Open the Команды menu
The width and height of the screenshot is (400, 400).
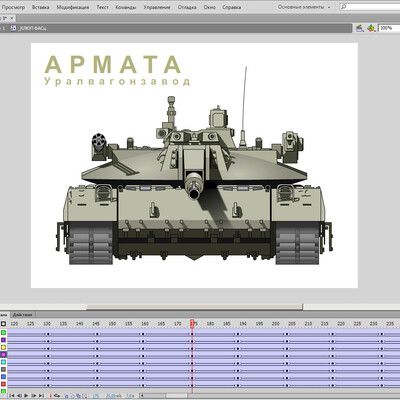(126, 7)
